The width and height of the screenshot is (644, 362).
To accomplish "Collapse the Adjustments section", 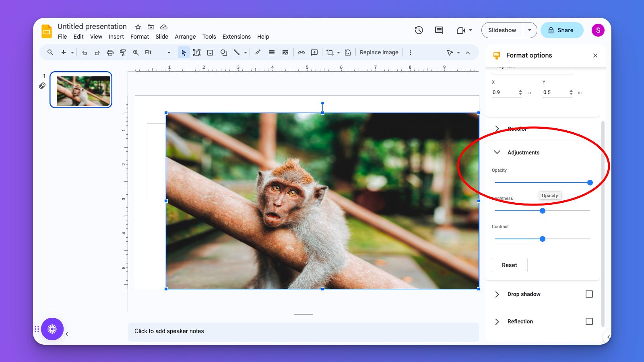I will (x=497, y=152).
